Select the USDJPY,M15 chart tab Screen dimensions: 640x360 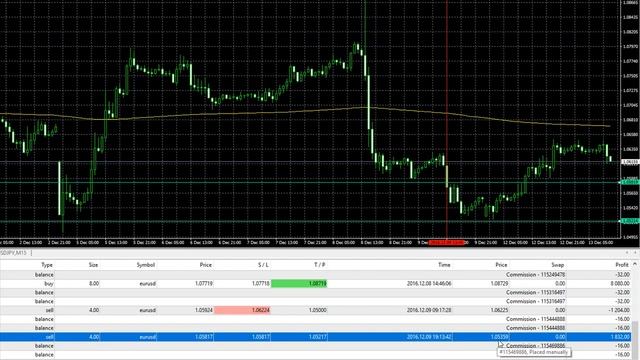click(13, 253)
